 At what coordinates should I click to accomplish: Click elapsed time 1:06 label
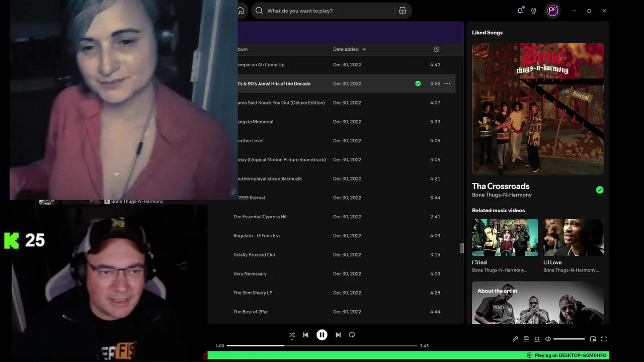click(x=220, y=346)
